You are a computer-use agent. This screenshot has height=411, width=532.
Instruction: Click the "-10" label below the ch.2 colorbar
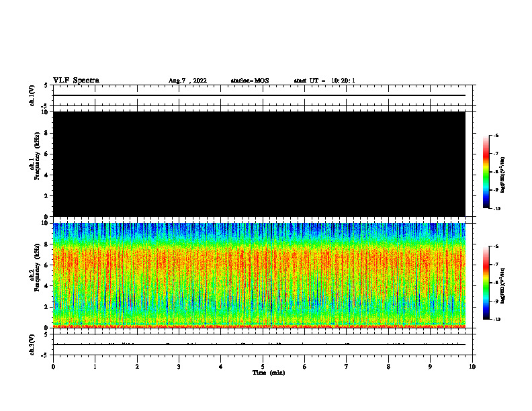pos(496,319)
